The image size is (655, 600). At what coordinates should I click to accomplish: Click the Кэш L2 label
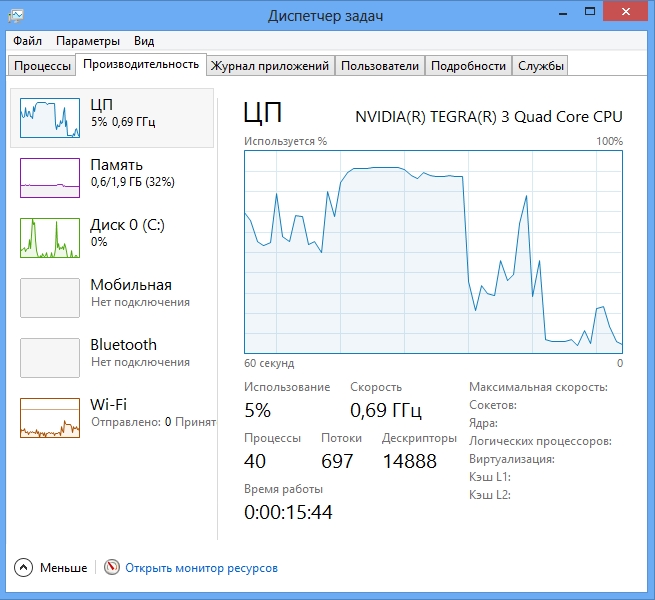pos(490,495)
